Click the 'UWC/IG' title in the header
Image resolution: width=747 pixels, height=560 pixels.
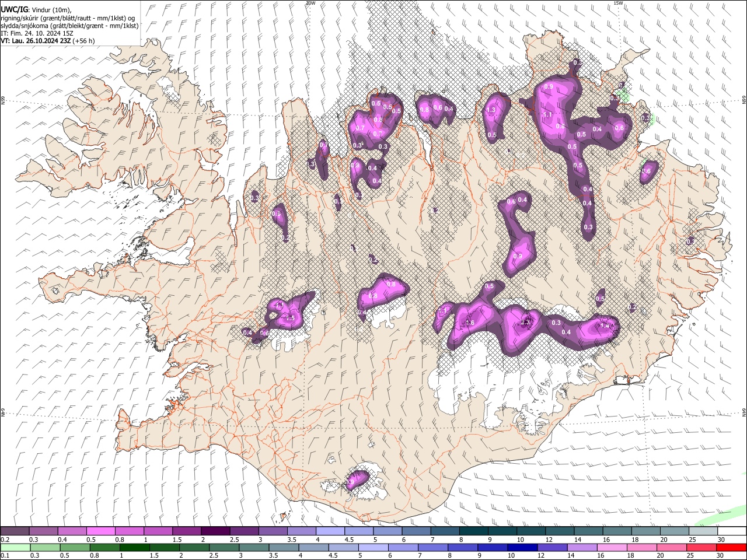coord(13,9)
